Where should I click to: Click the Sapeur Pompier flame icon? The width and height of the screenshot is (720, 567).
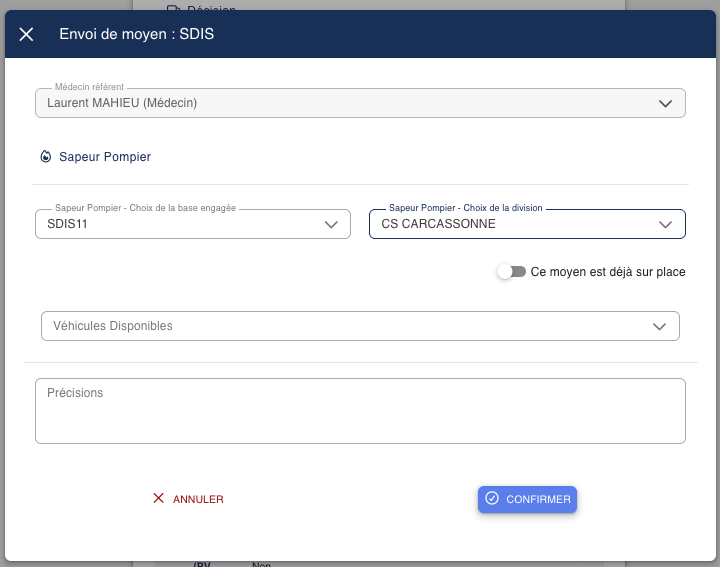point(45,157)
